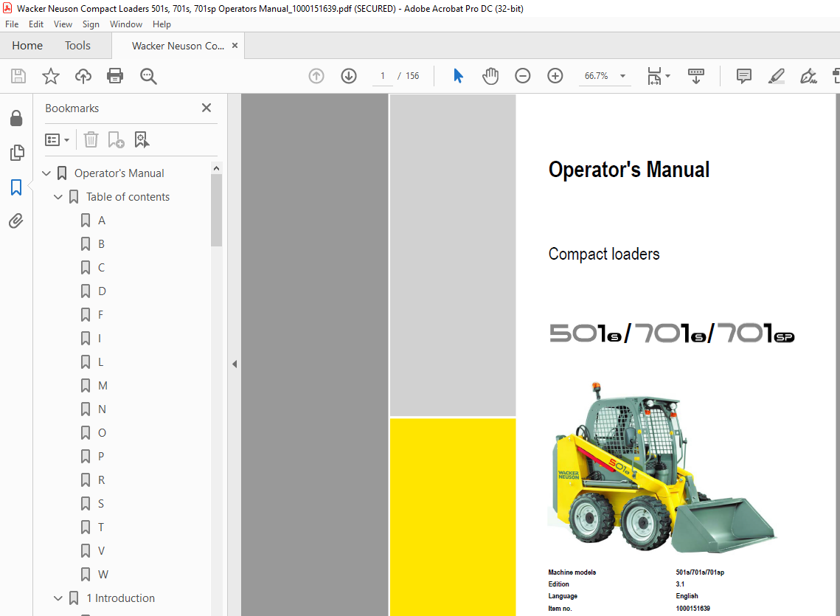This screenshot has width=840, height=616.
Task: Click the upload to cloud icon
Action: pyautogui.click(x=83, y=76)
